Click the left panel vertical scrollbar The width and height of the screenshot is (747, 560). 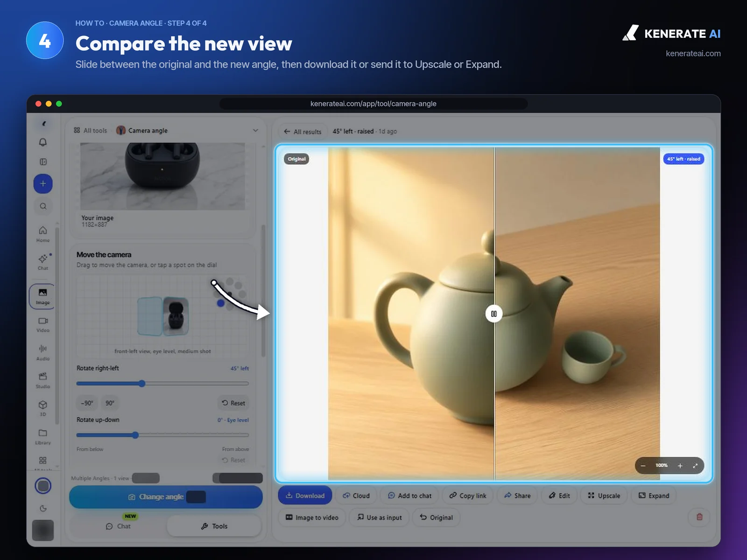tap(263, 292)
